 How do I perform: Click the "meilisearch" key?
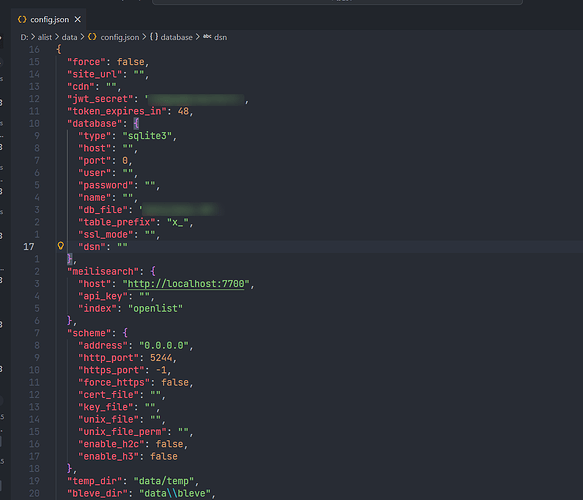click(103, 271)
